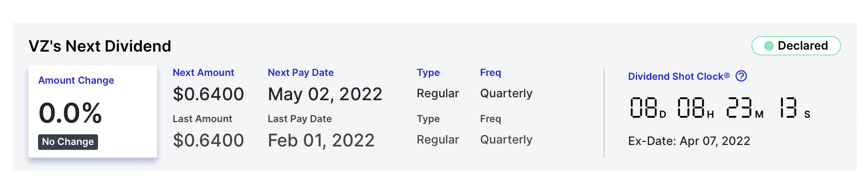This screenshot has height=181, width=868.
Task: Click the Dividend Shot Clock help icon
Action: tap(741, 76)
